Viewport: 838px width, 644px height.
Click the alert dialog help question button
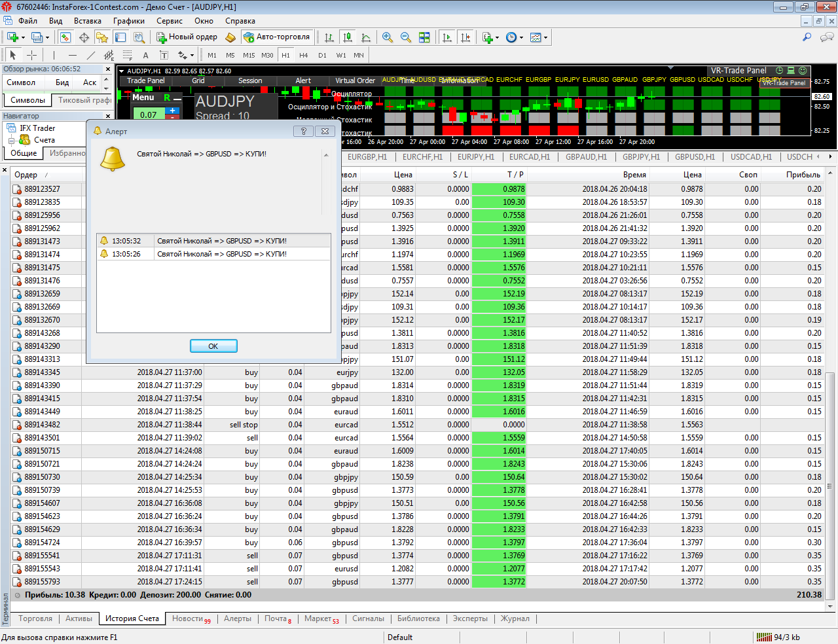[303, 131]
